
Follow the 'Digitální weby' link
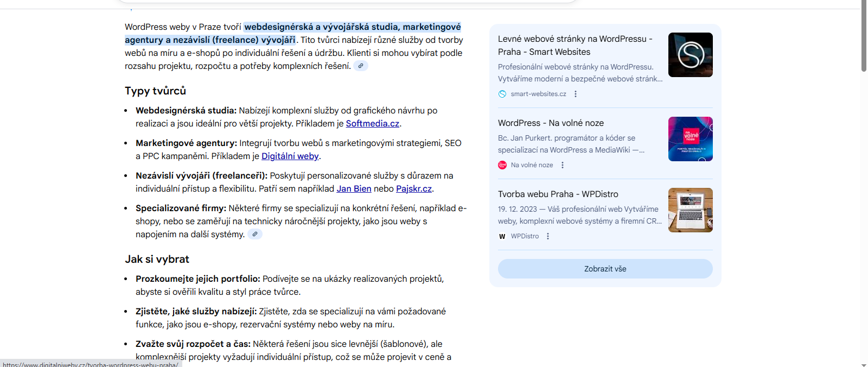click(290, 156)
